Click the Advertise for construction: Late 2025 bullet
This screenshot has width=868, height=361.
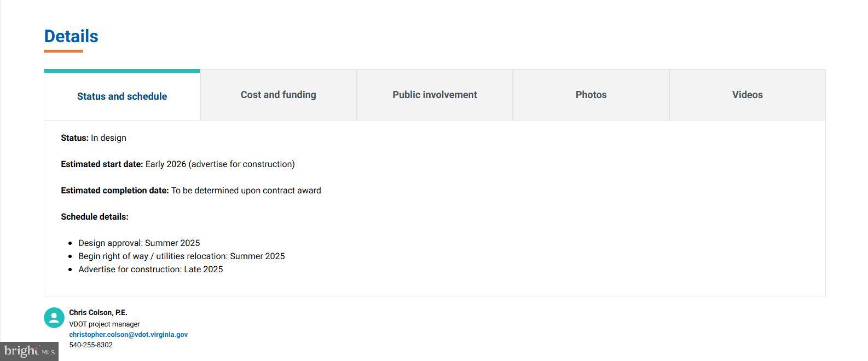coord(151,270)
